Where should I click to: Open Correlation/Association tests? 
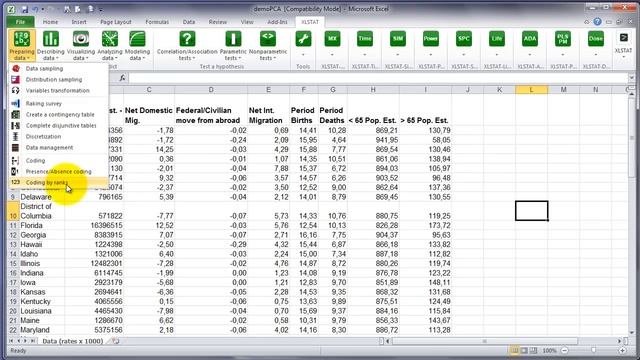(187, 45)
